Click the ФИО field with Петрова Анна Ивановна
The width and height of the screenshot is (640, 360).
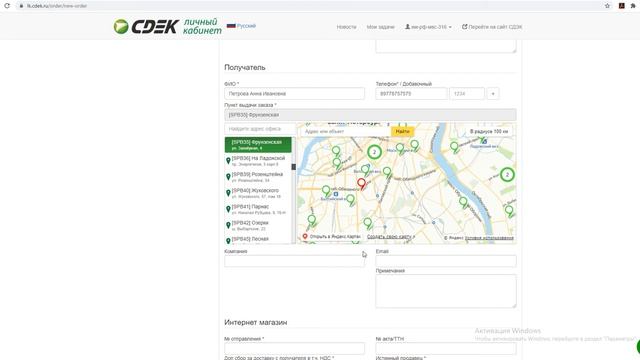[x=294, y=93]
